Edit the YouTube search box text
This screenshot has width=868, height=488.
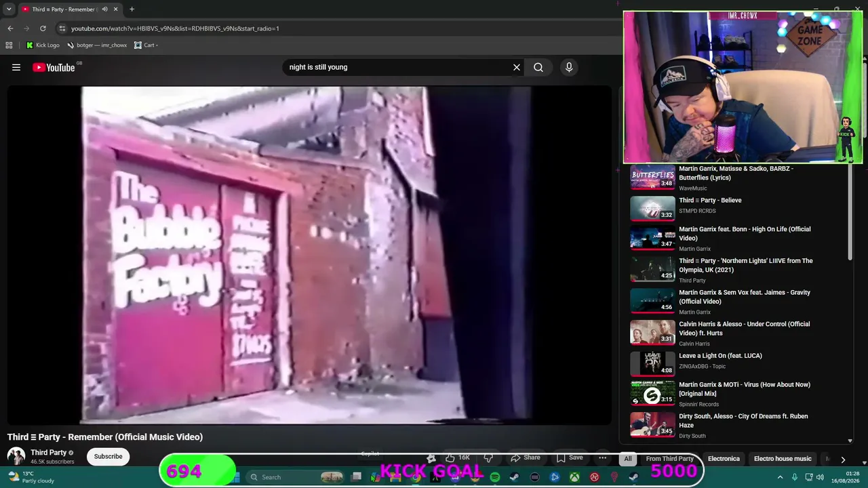(x=397, y=67)
